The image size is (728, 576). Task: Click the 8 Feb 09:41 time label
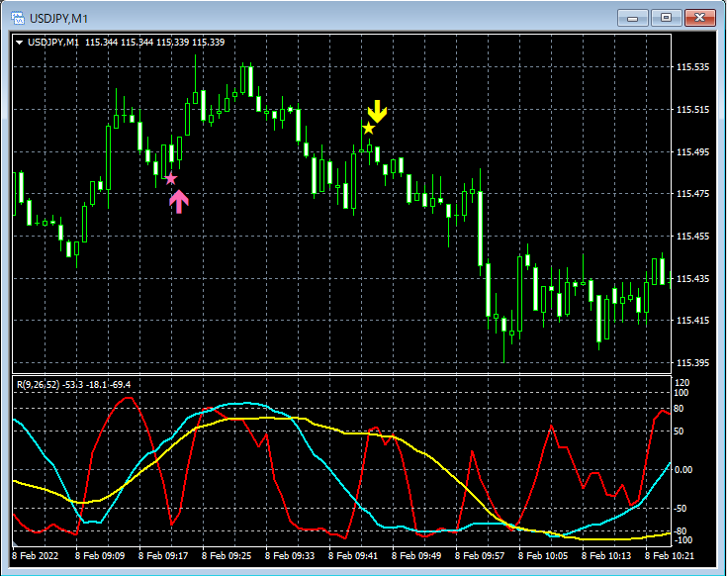353,556
